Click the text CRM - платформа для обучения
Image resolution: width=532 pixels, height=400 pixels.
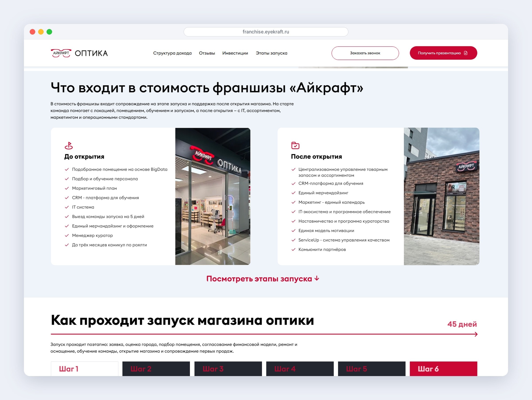[106, 198]
